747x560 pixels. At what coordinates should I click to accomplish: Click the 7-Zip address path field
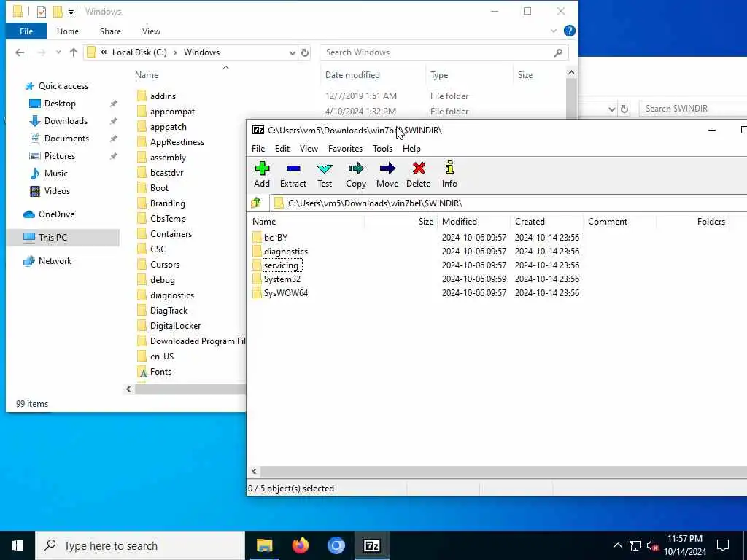[x=508, y=203]
